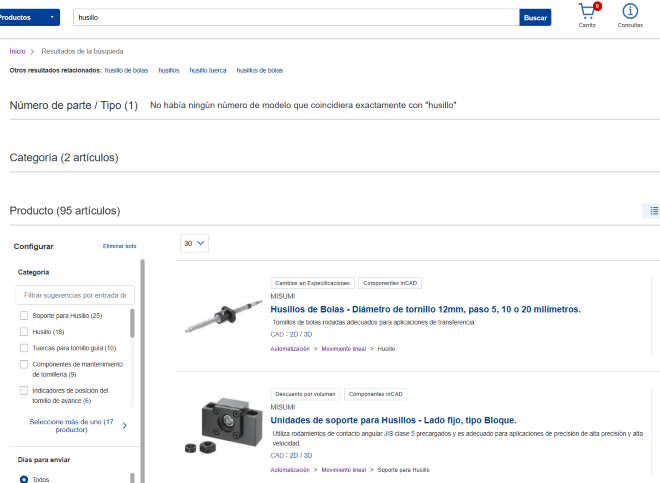This screenshot has height=483, width=660.
Task: Click arrow next to Seleccione más de uno
Action: 124,425
